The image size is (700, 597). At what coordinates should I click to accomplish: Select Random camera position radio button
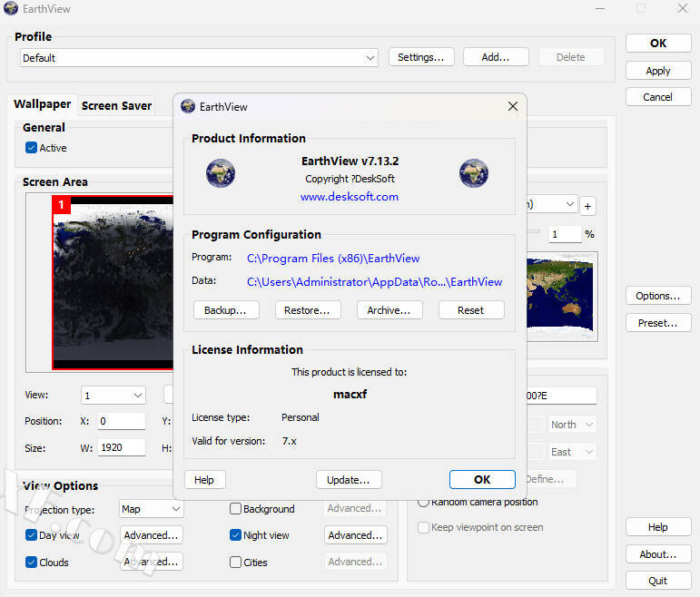423,503
